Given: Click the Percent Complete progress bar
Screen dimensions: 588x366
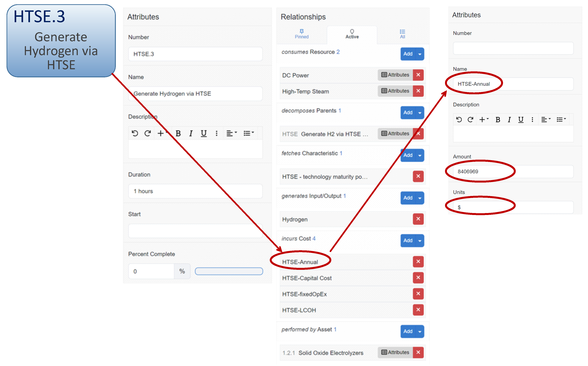Looking at the screenshot, I should coord(229,271).
